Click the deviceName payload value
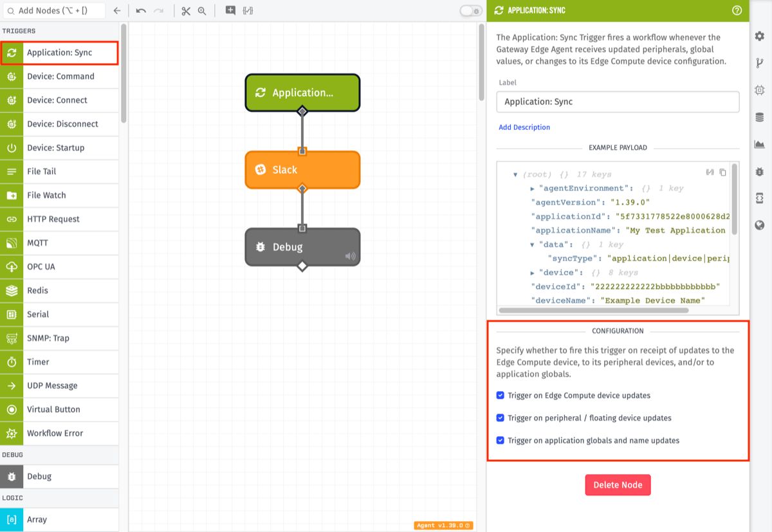Screen dimensions: 772x532 [x=652, y=300]
